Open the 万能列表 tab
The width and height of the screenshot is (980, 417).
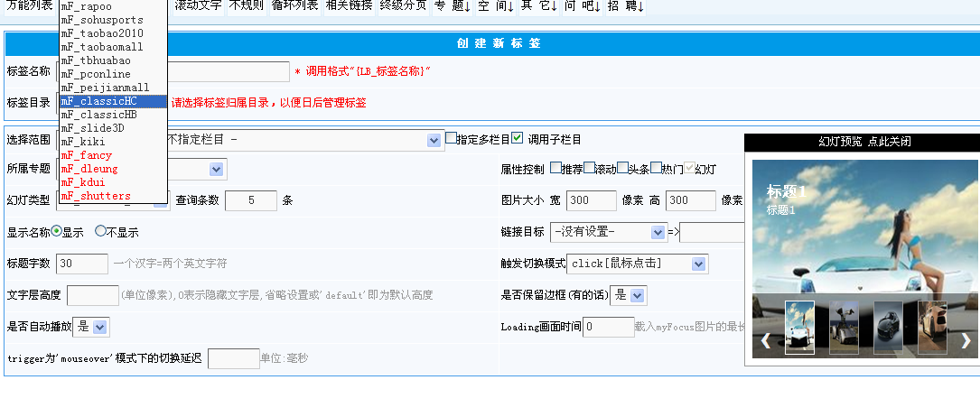click(30, 7)
